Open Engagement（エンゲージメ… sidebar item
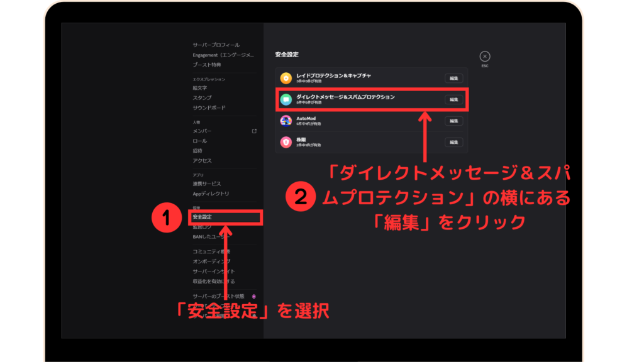This screenshot has height=362, width=644. click(223, 55)
